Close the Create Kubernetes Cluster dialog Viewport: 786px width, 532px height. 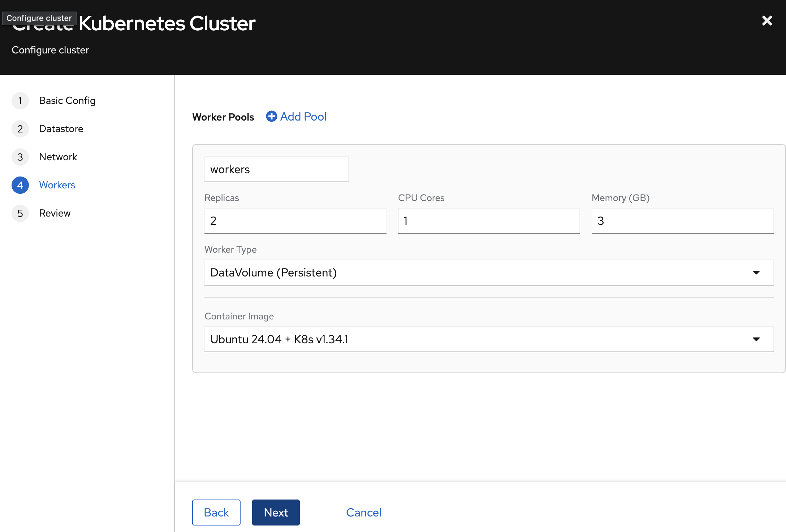pyautogui.click(x=767, y=21)
